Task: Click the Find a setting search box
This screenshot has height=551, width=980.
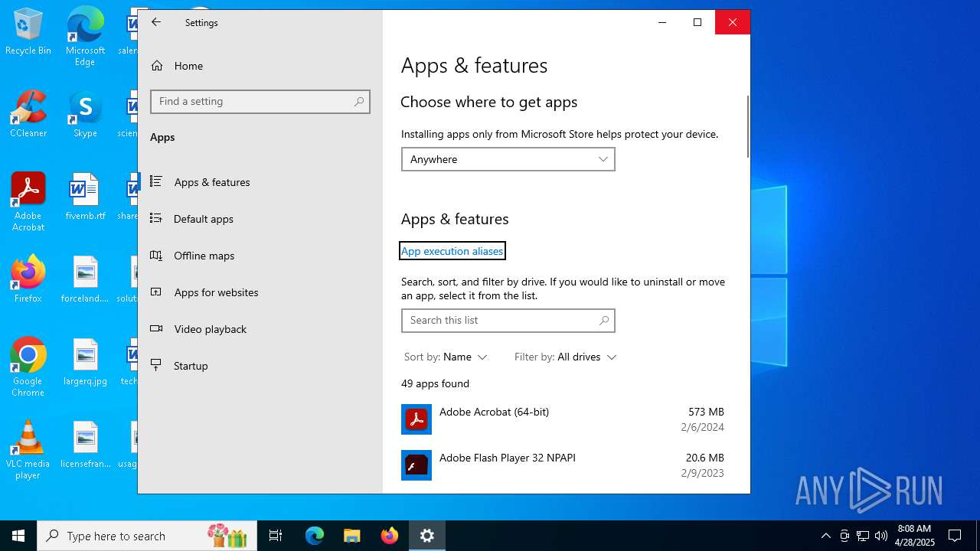Action: (x=260, y=102)
